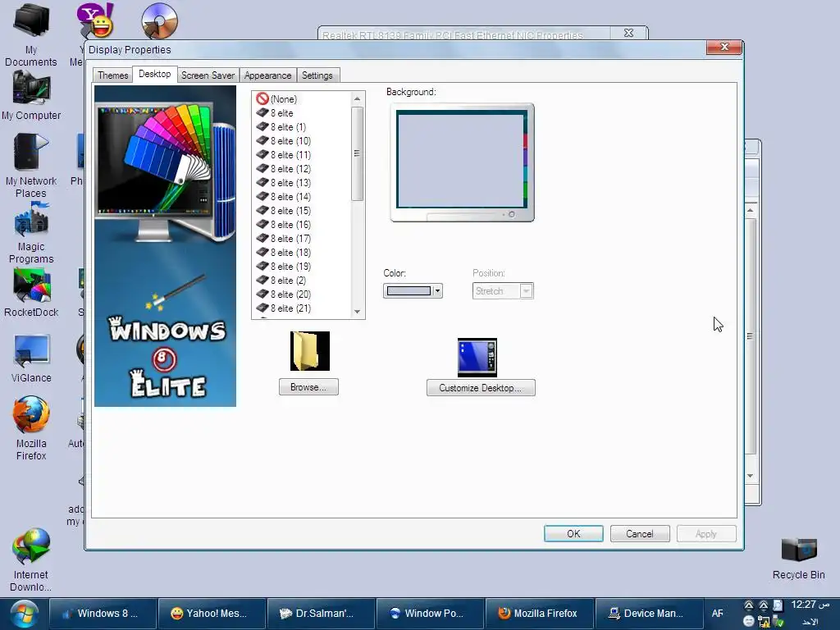Close the Realtek NIC Properties window
840x630 pixels.
629,33
